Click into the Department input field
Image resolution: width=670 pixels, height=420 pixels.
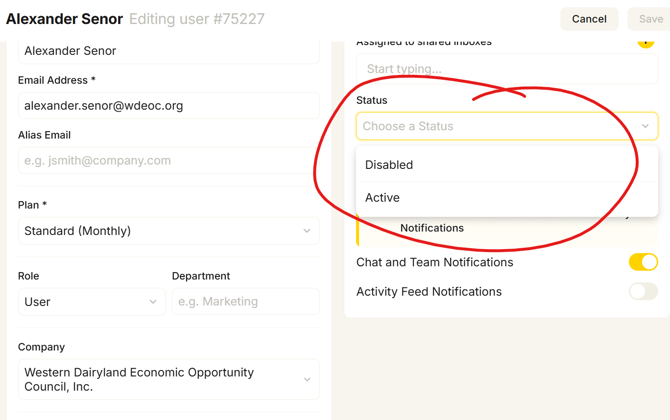(245, 302)
